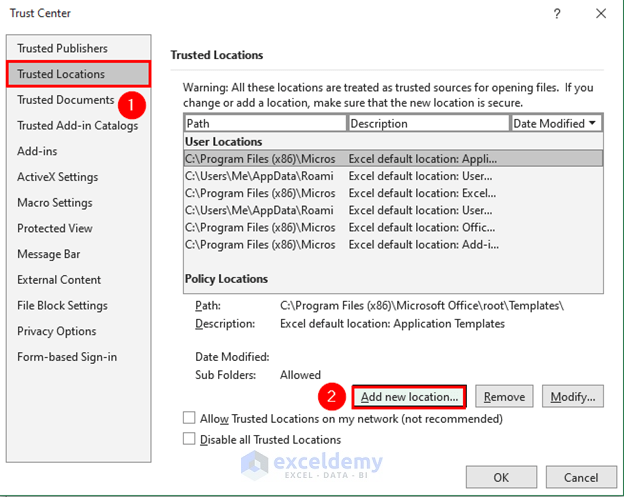Open Message Bar settings

(78, 254)
